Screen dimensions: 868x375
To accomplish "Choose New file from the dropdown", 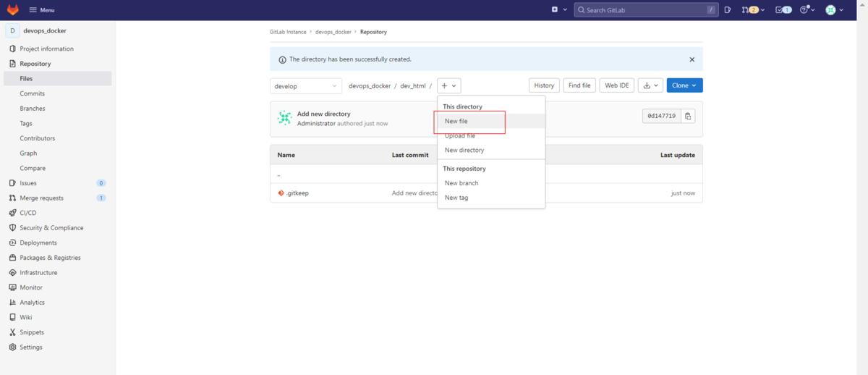I will [x=491, y=121].
